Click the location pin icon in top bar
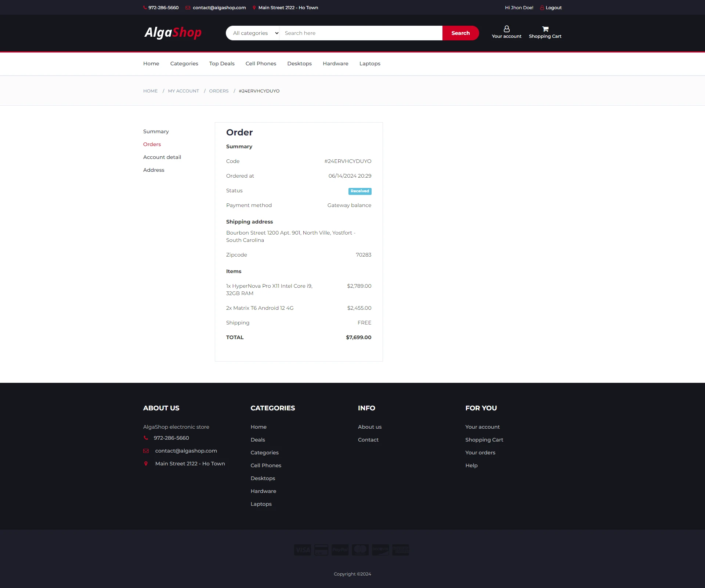The height and width of the screenshot is (588, 705). [x=254, y=8]
